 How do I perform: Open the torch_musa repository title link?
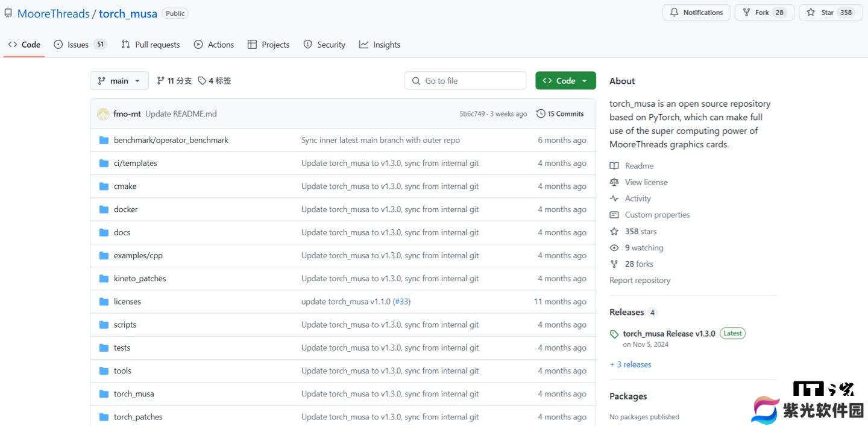coord(128,13)
